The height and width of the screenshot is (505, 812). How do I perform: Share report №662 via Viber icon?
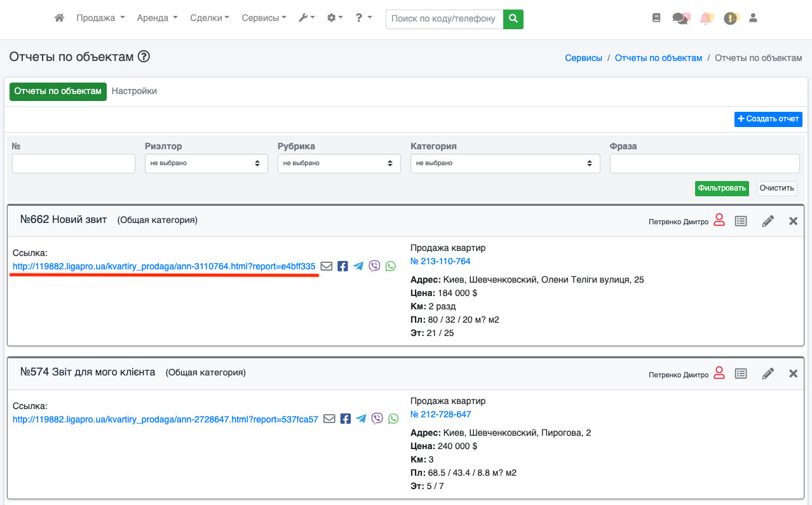point(374,266)
